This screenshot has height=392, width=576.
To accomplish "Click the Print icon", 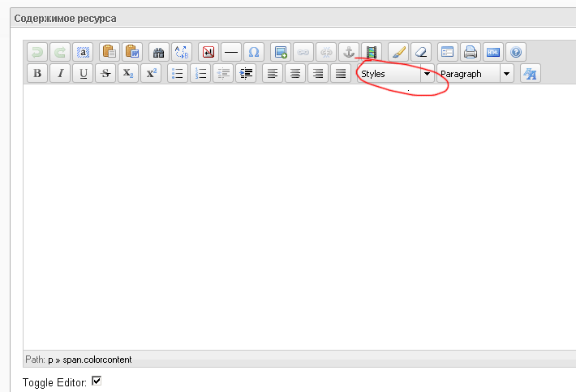I will tap(471, 52).
